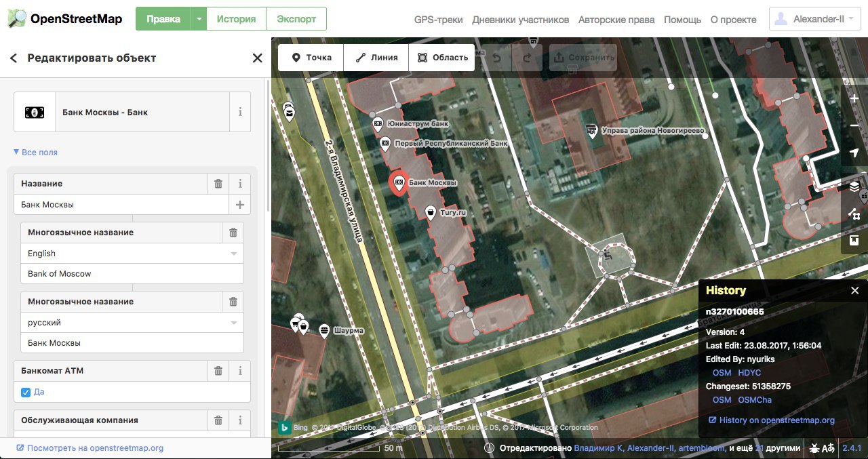Open GPS-треки page
Screen dimensions: 868x459
tap(438, 20)
